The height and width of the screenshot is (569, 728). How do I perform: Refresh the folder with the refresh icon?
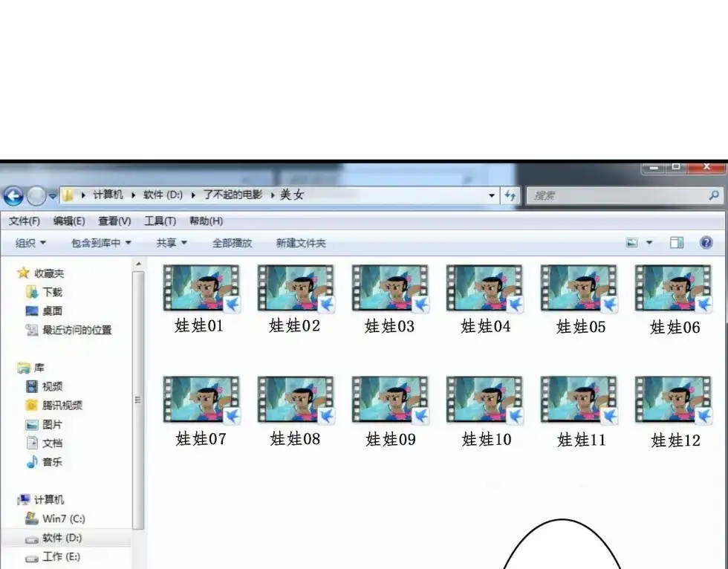510,195
